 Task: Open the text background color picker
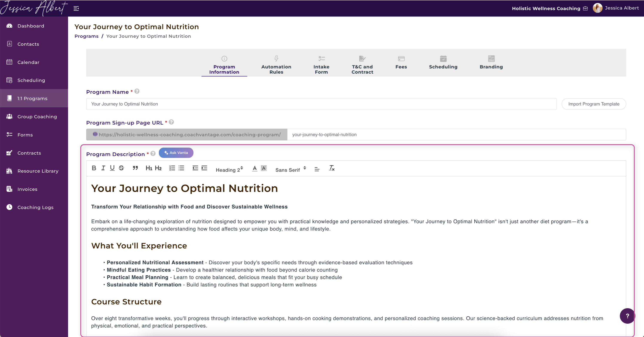tap(263, 168)
